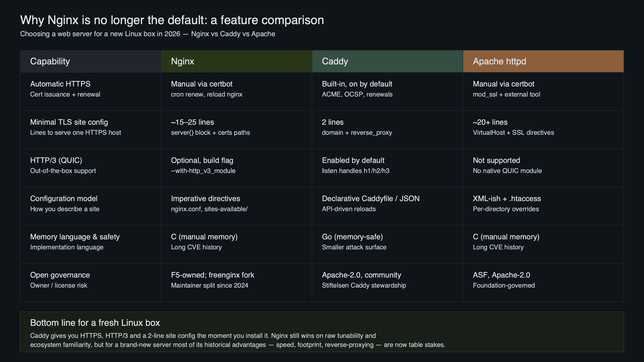Click the 'Nginx' column header

(x=236, y=61)
